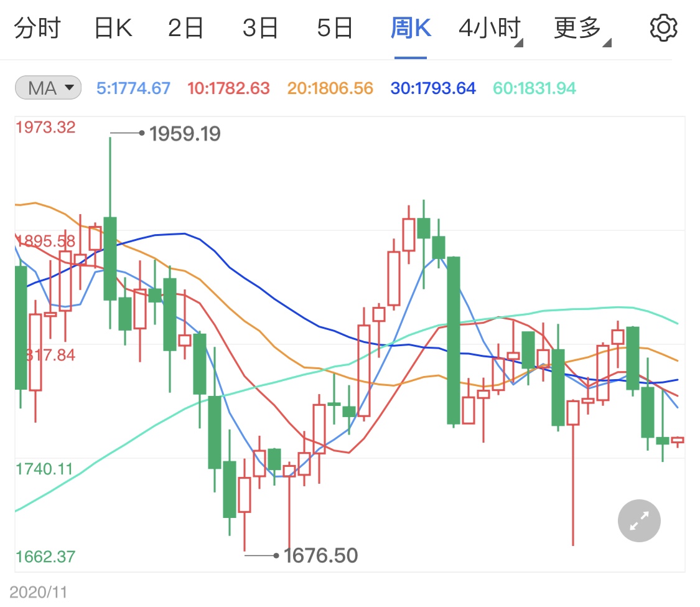Viewport: 700px width, 607px height.
Task: Select the 2日 chart tab
Action: point(185,28)
